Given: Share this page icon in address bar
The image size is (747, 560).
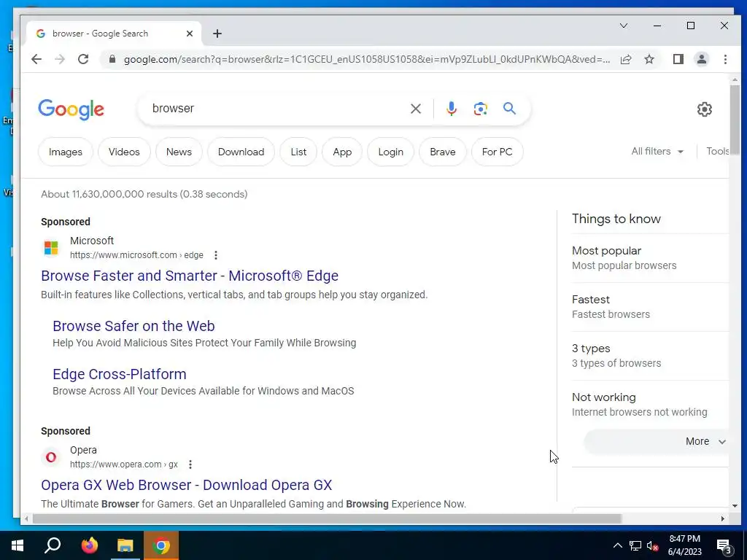Looking at the screenshot, I should click(x=626, y=59).
